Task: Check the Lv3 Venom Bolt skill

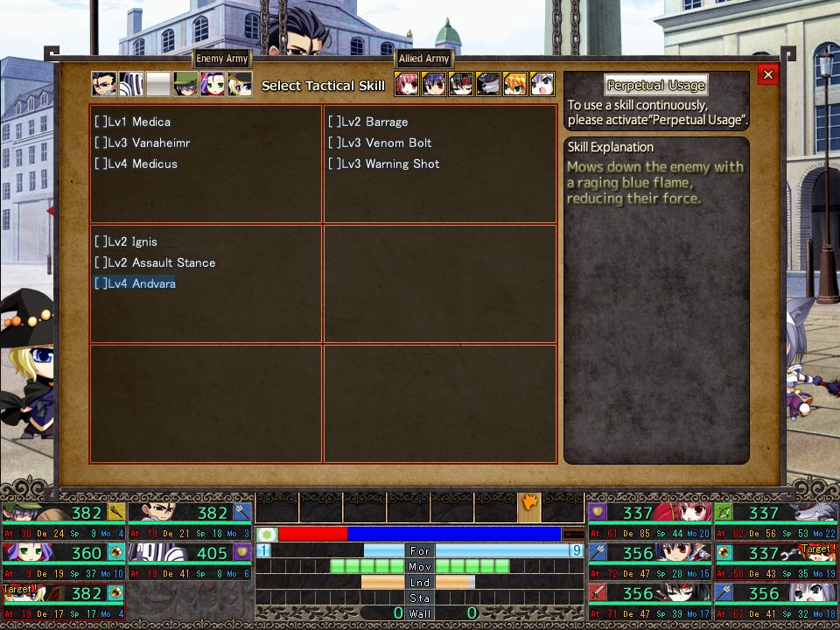Action: coord(334,143)
